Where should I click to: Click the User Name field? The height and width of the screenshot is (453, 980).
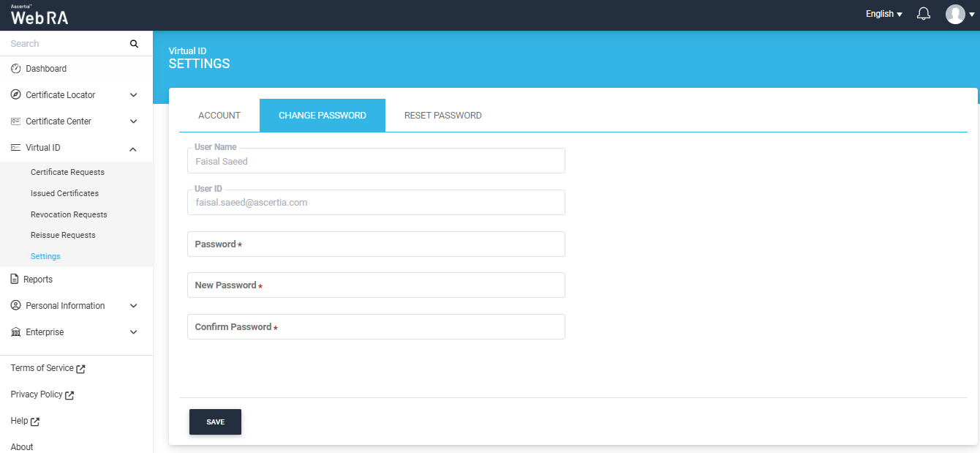pyautogui.click(x=376, y=161)
